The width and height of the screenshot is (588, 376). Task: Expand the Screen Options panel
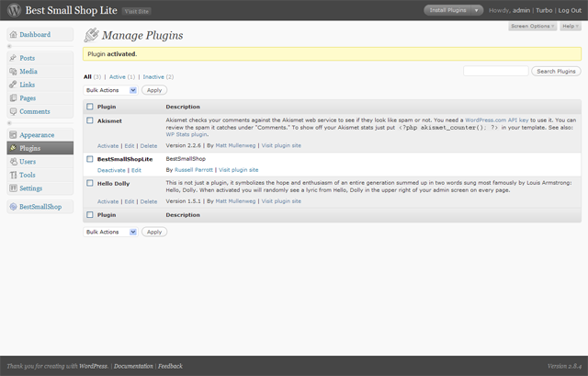(x=532, y=26)
